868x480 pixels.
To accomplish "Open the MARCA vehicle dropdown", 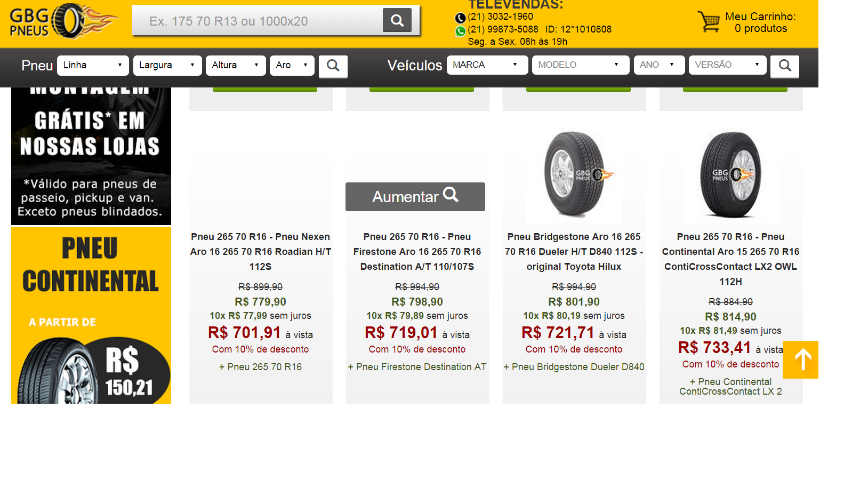I will [x=487, y=65].
